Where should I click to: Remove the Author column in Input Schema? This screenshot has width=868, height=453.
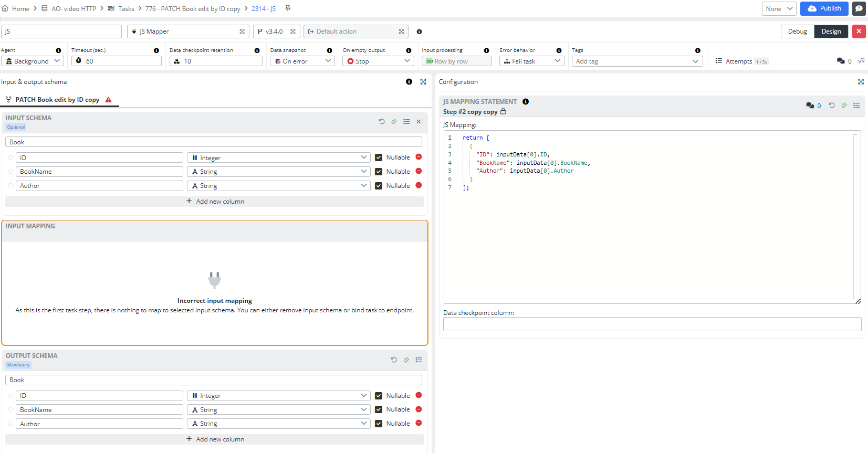419,185
